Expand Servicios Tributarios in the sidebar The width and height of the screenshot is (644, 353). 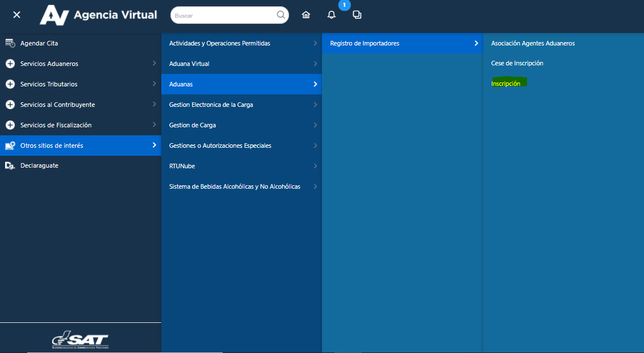pyautogui.click(x=49, y=84)
